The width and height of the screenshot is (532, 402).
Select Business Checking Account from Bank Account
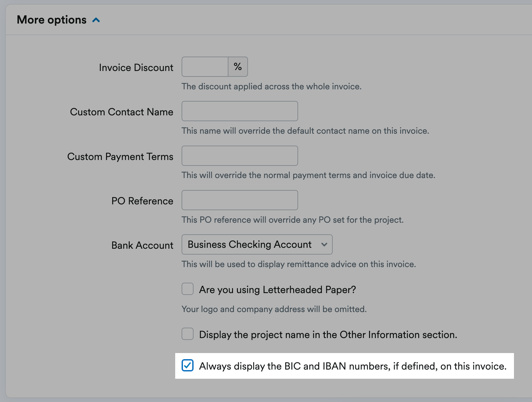click(x=257, y=244)
